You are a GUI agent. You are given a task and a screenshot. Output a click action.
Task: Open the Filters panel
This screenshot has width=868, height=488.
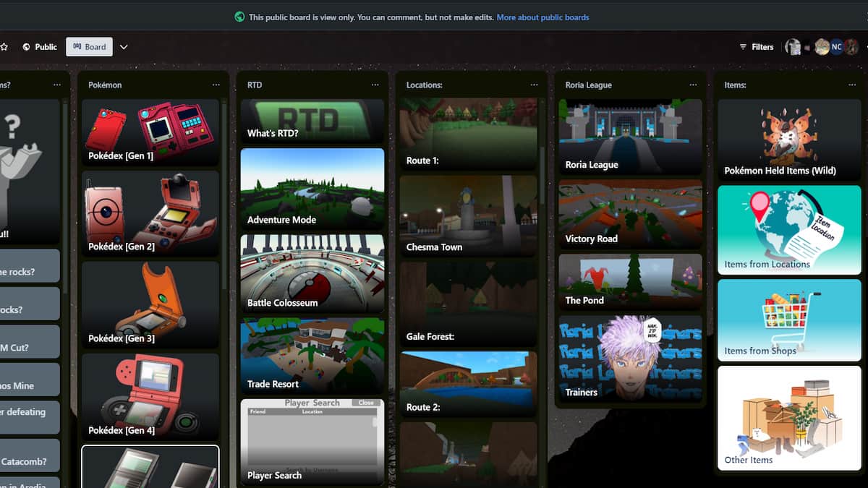click(755, 46)
